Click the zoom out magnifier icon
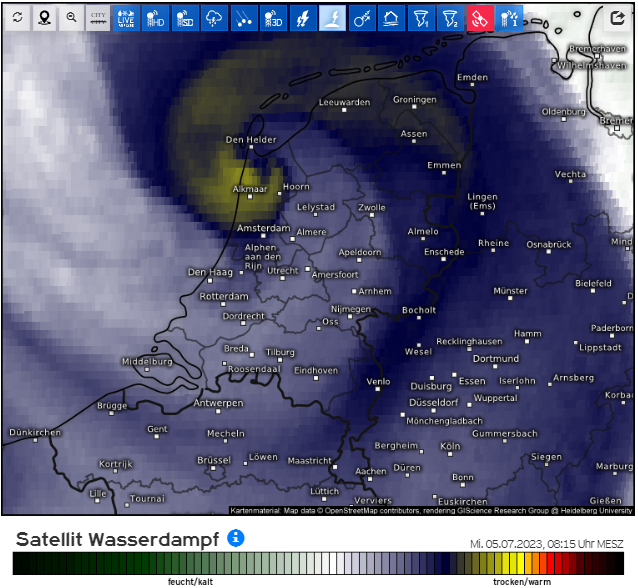Viewport: 638px width, 588px height. (x=71, y=17)
